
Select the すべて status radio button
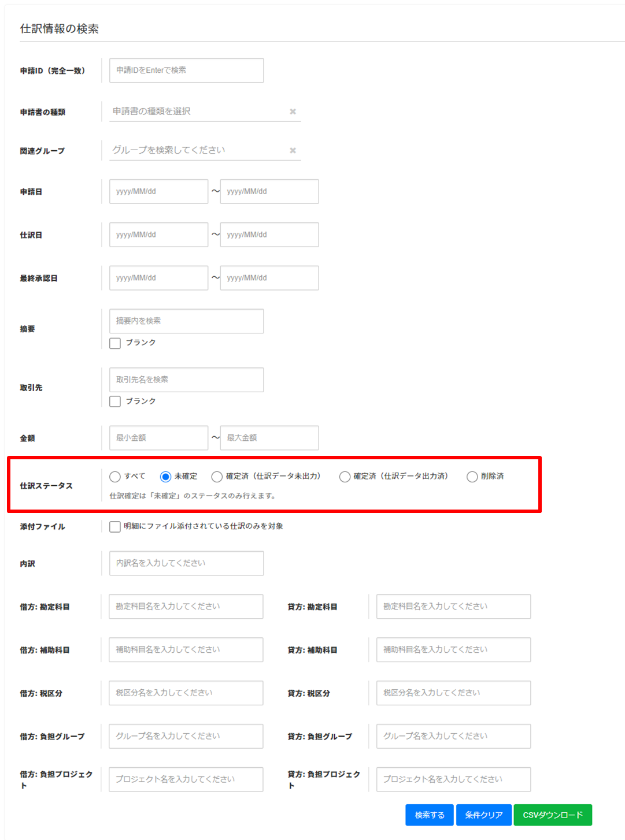[115, 477]
